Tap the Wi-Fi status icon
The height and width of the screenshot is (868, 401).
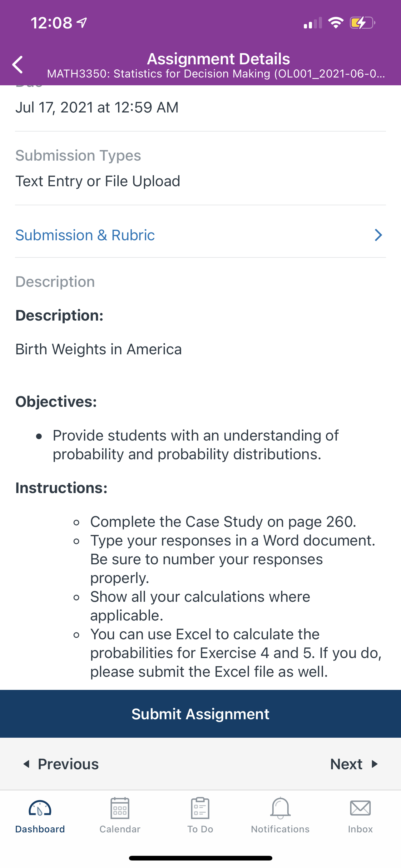[336, 23]
